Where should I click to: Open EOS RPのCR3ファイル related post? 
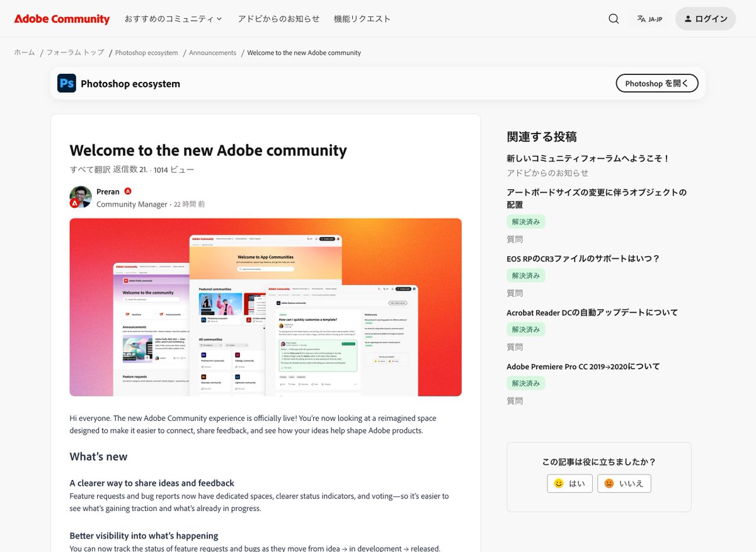(x=583, y=258)
